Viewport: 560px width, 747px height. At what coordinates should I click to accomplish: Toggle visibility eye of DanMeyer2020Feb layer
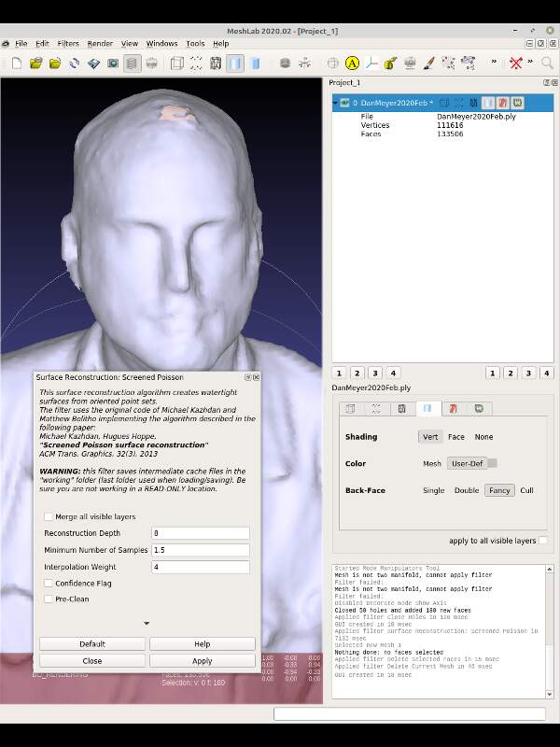click(x=344, y=103)
